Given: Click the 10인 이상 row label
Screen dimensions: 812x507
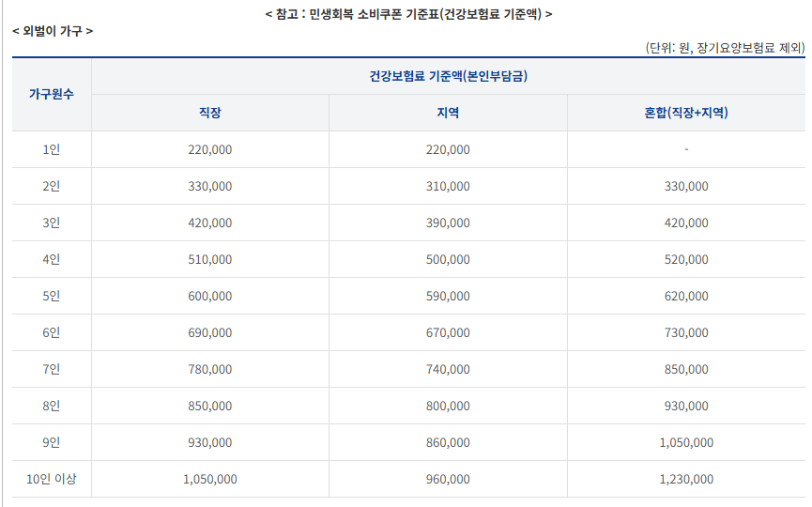Looking at the screenshot, I should click(52, 479).
